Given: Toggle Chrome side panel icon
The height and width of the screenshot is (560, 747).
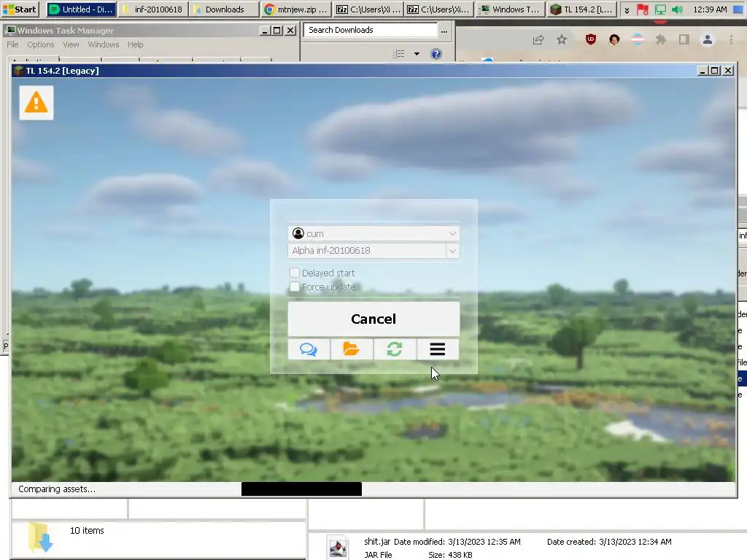Looking at the screenshot, I should (684, 39).
